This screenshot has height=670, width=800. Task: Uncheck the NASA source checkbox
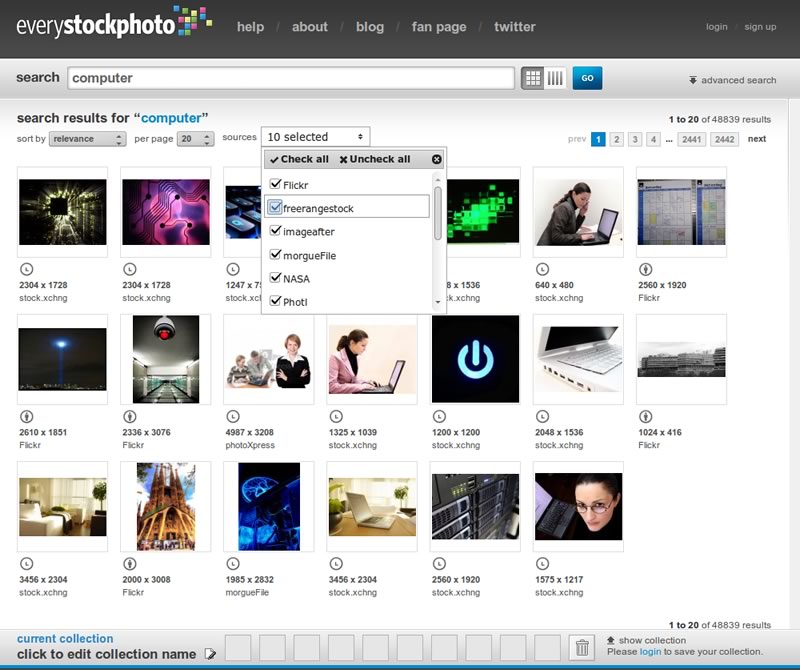point(276,278)
